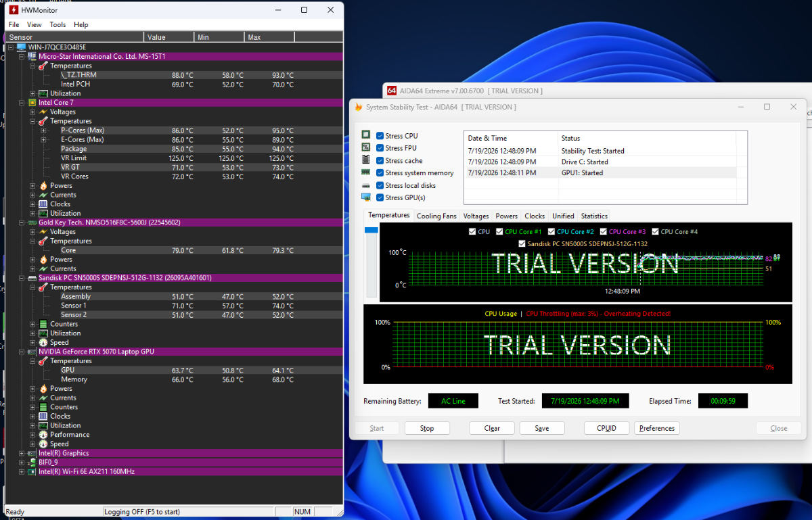The height and width of the screenshot is (520, 812).
Task: Collapse the Intel Core 7 node
Action: click(x=22, y=103)
